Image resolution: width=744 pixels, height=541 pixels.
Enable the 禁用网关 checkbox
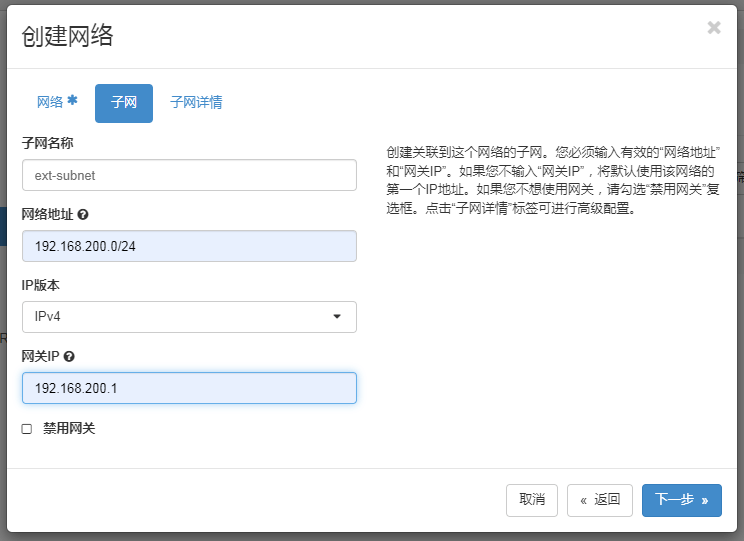(x=27, y=429)
